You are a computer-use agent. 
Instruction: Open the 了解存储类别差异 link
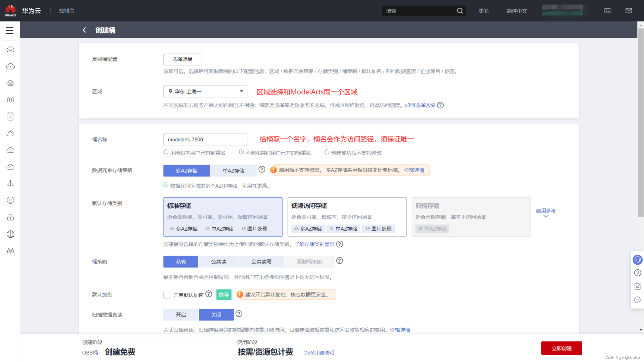tap(315, 244)
